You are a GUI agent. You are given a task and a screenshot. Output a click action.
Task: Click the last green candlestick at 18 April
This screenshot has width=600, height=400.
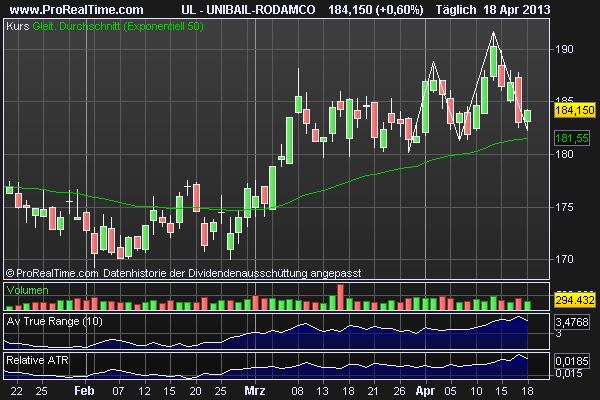pos(528,116)
